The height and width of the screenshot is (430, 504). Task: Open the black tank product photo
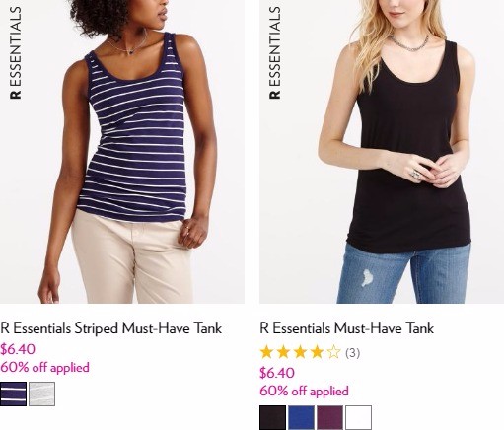382,152
